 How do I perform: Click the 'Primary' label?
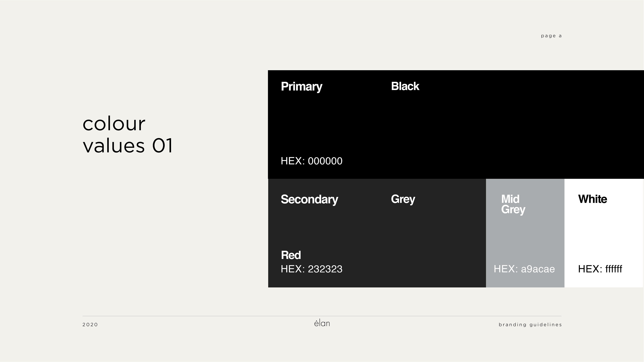(x=302, y=86)
